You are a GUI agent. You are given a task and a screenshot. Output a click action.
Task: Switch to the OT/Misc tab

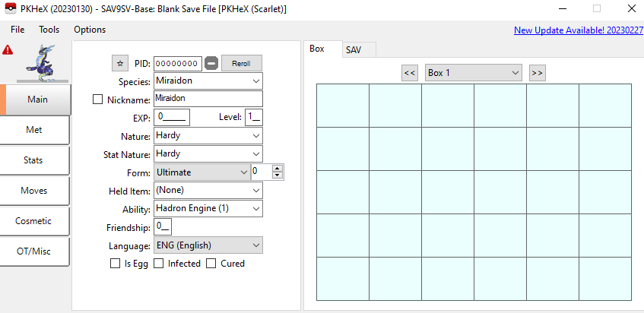[33, 251]
